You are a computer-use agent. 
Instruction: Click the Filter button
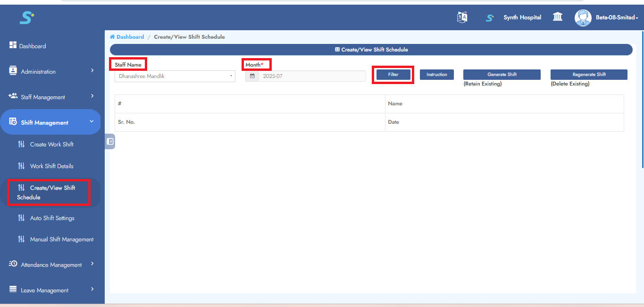(x=393, y=74)
